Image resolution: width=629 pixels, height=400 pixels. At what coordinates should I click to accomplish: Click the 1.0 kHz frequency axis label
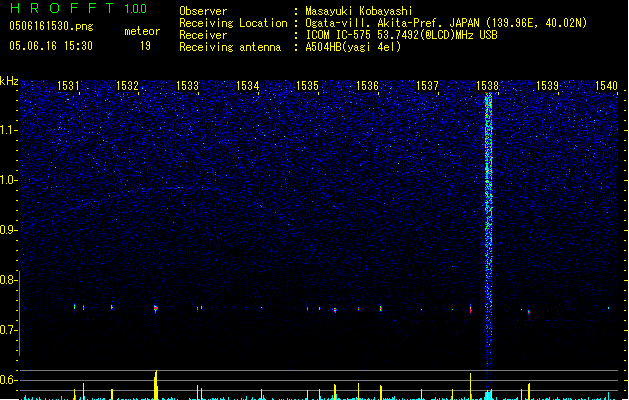[x=8, y=180]
